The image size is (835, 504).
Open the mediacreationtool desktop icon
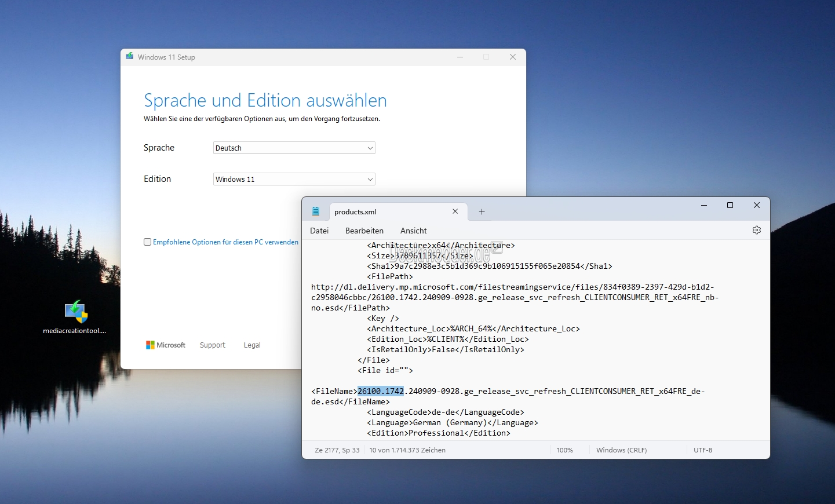pos(75,317)
